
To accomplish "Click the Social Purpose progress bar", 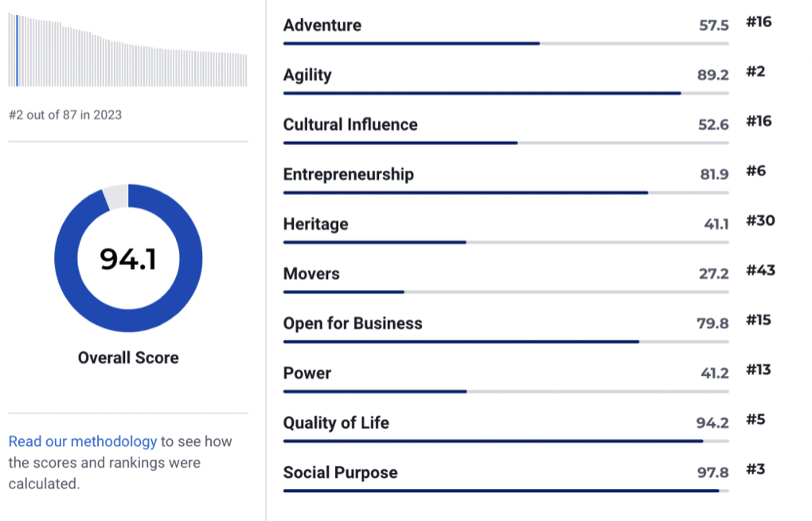I will (506, 491).
